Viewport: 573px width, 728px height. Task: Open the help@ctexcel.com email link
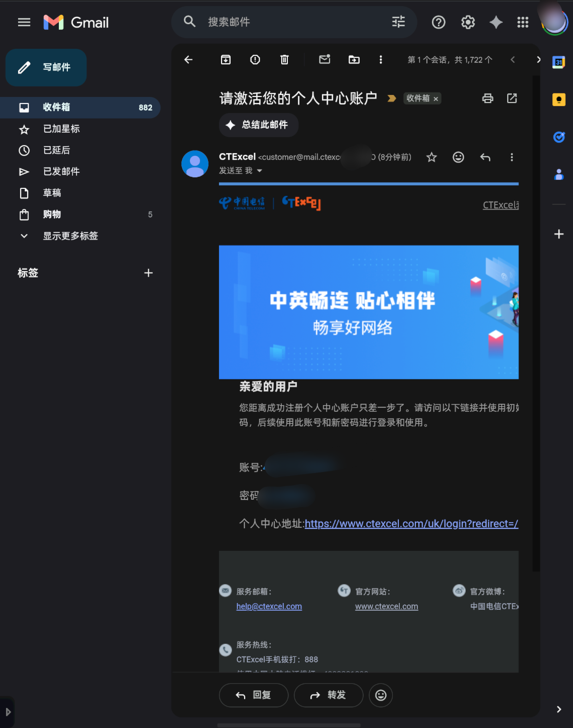coord(269,606)
